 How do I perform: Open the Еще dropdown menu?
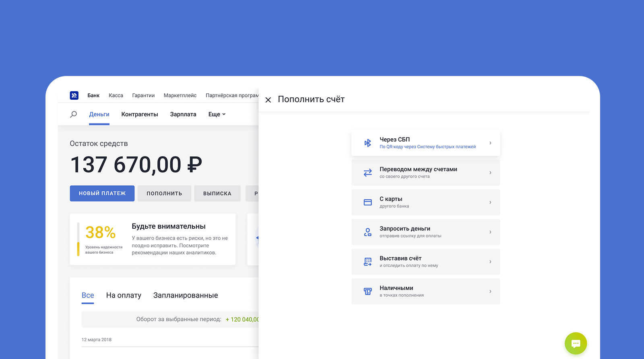pos(217,115)
